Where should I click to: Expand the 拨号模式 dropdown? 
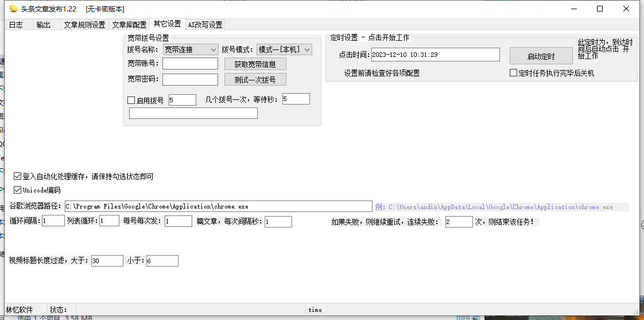tap(284, 50)
